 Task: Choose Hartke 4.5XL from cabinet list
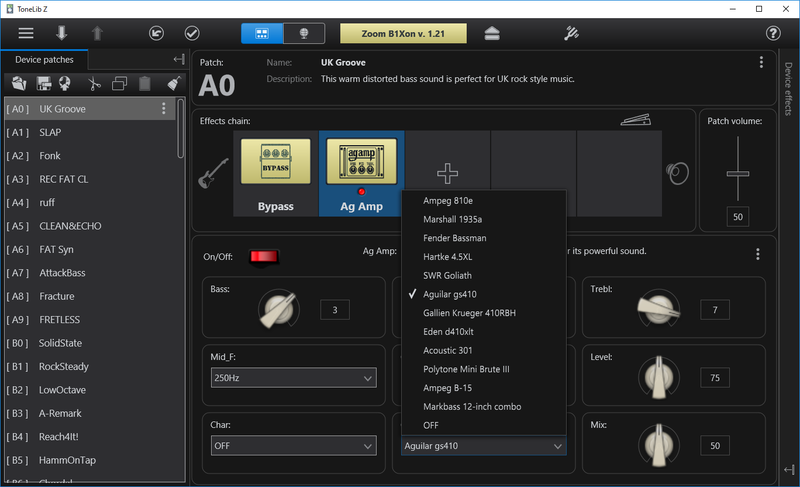(x=484, y=257)
